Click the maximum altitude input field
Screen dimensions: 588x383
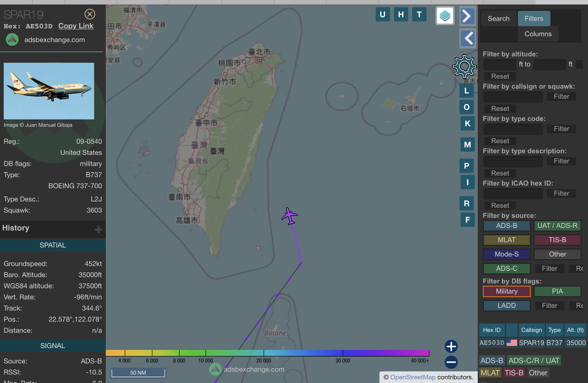coord(549,64)
